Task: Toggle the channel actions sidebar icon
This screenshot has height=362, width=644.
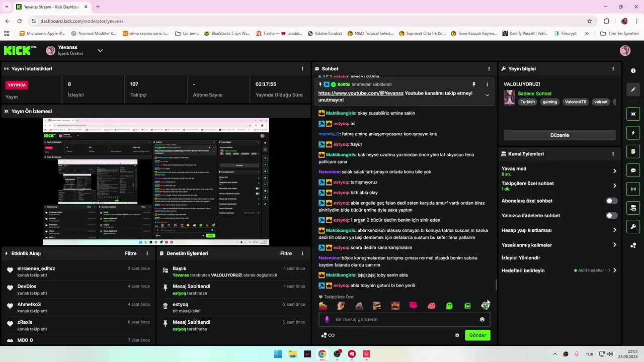Action: 633,208
